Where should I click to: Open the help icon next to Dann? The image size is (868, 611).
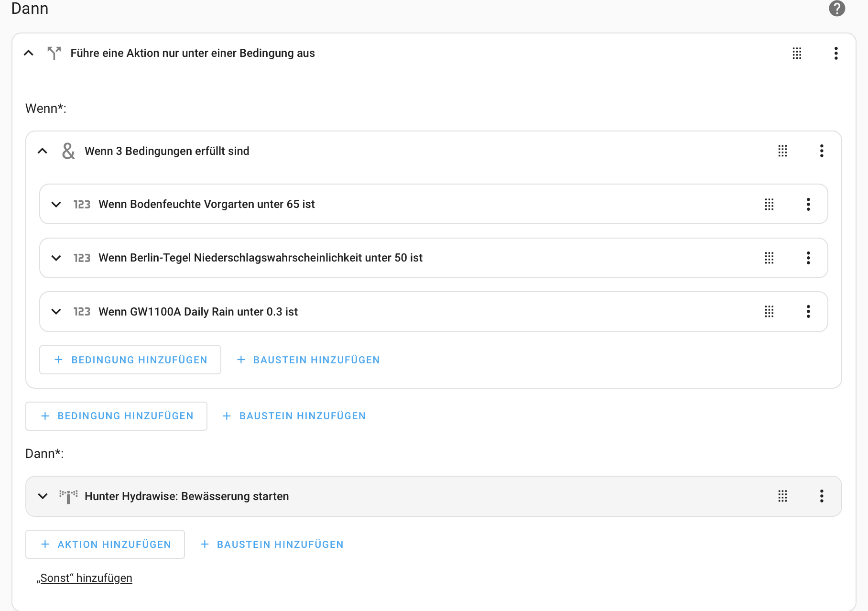tap(836, 9)
